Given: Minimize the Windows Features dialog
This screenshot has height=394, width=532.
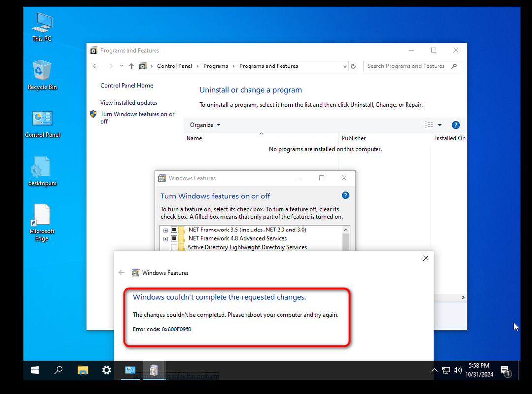Looking at the screenshot, I should (x=300, y=178).
